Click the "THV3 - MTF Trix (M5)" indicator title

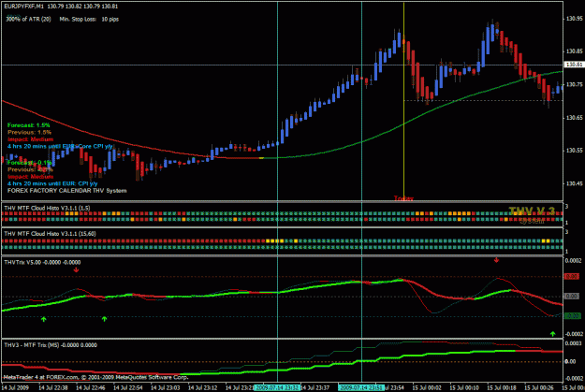click(32, 345)
